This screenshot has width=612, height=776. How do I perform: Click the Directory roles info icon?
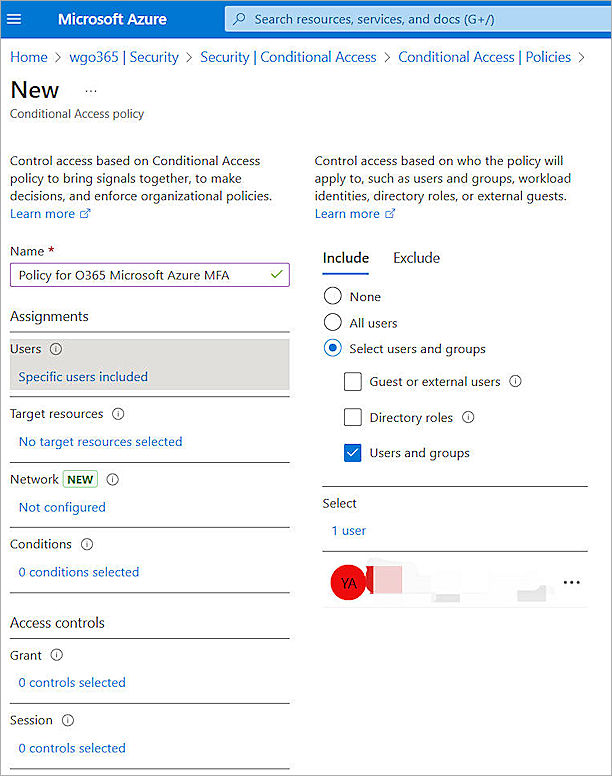point(468,418)
